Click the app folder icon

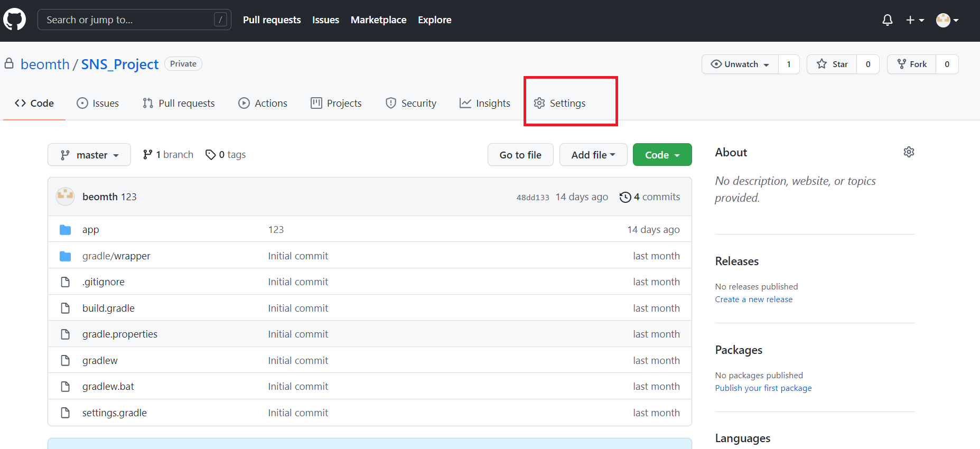pyautogui.click(x=65, y=229)
